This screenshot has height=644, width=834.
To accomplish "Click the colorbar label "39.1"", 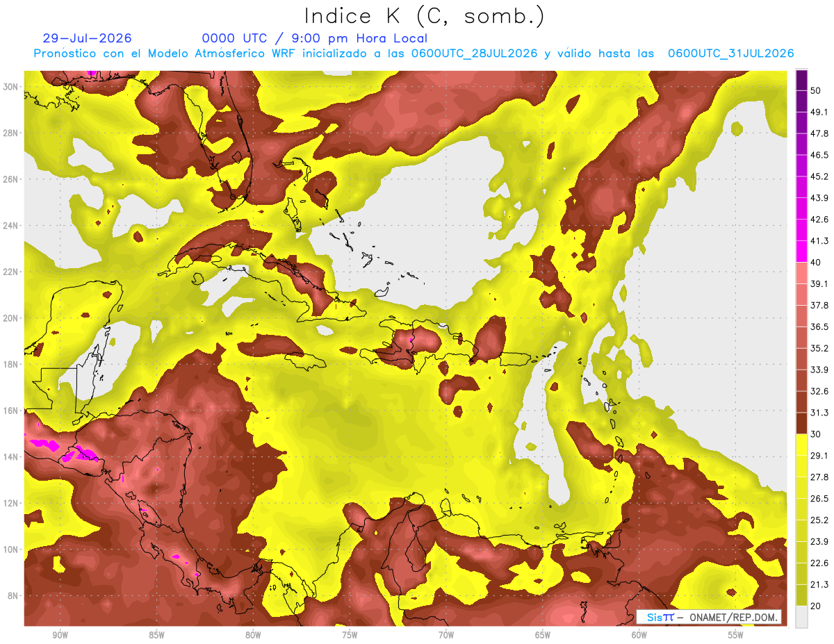I will click(x=819, y=283).
